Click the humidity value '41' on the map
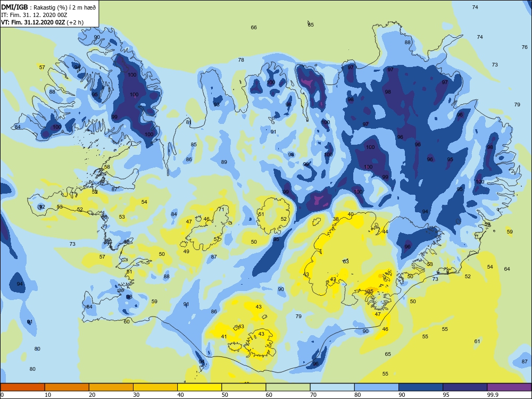 (223, 337)
